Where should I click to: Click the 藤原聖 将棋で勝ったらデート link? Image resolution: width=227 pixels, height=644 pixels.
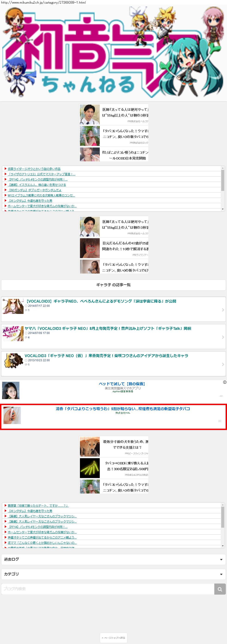[x=38, y=506]
